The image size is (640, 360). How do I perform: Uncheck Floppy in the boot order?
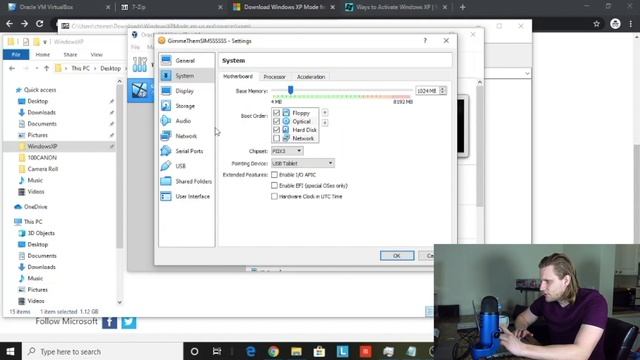tap(276, 113)
